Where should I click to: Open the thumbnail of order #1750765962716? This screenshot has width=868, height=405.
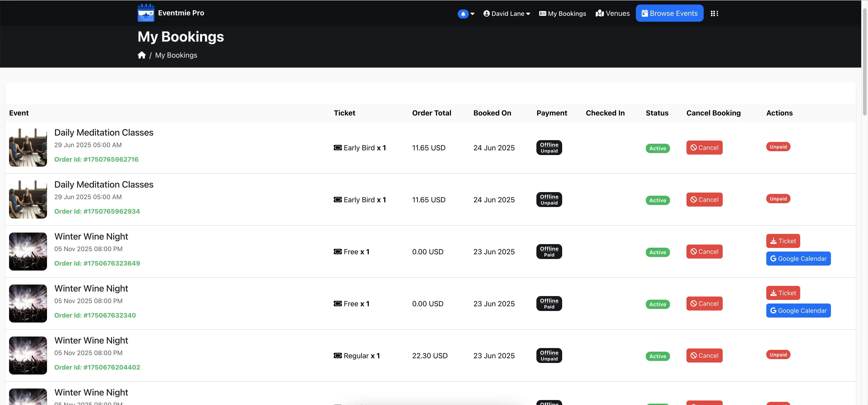click(x=28, y=148)
